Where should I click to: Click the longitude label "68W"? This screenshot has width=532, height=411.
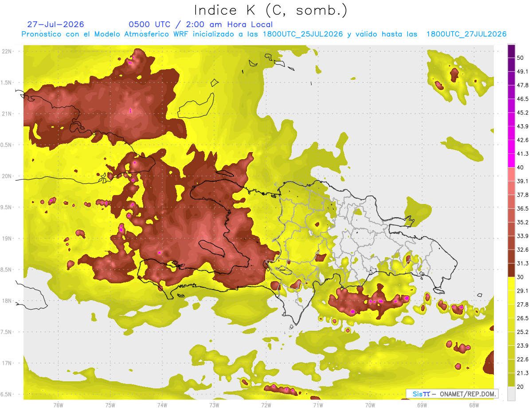pyautogui.click(x=474, y=405)
